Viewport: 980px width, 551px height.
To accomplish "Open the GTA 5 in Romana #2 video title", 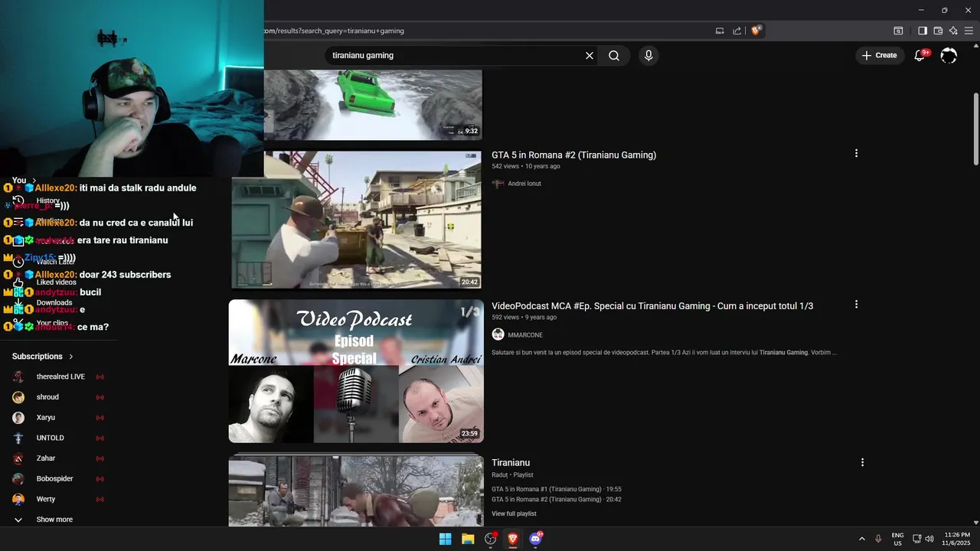I will [x=573, y=155].
